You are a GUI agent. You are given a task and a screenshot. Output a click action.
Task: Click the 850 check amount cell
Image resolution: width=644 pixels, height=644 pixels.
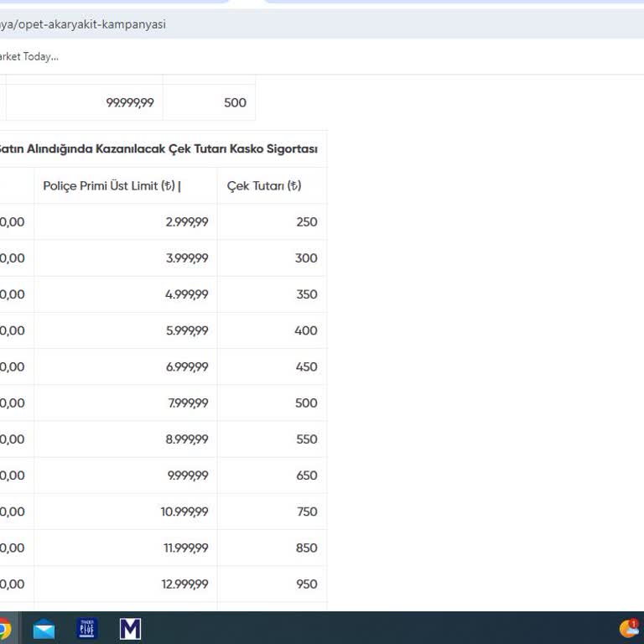[x=306, y=548]
